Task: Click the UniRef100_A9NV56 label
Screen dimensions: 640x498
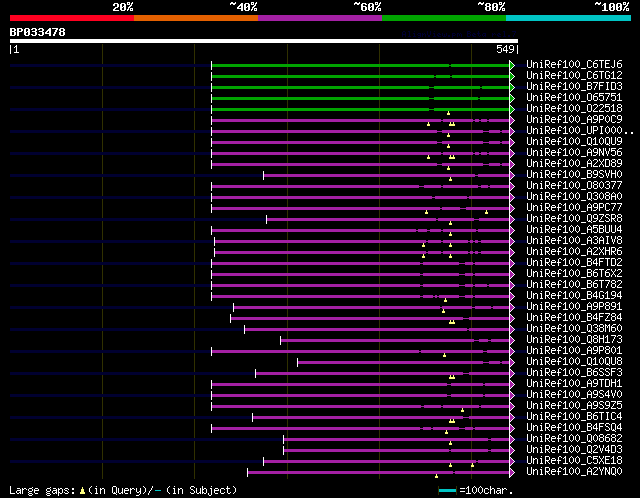Action: pyautogui.click(x=574, y=152)
